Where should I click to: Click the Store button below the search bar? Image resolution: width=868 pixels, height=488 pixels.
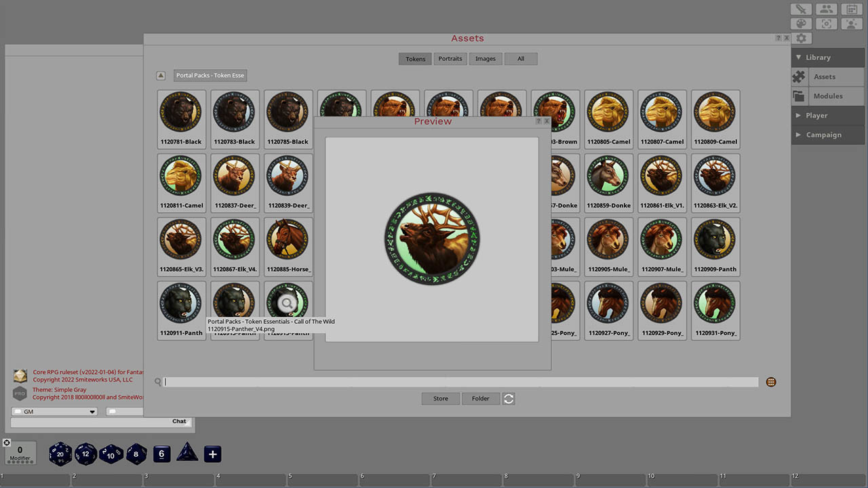(440, 399)
